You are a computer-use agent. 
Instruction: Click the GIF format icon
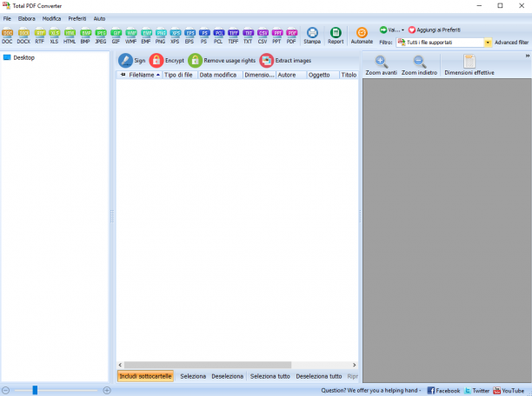(116, 36)
